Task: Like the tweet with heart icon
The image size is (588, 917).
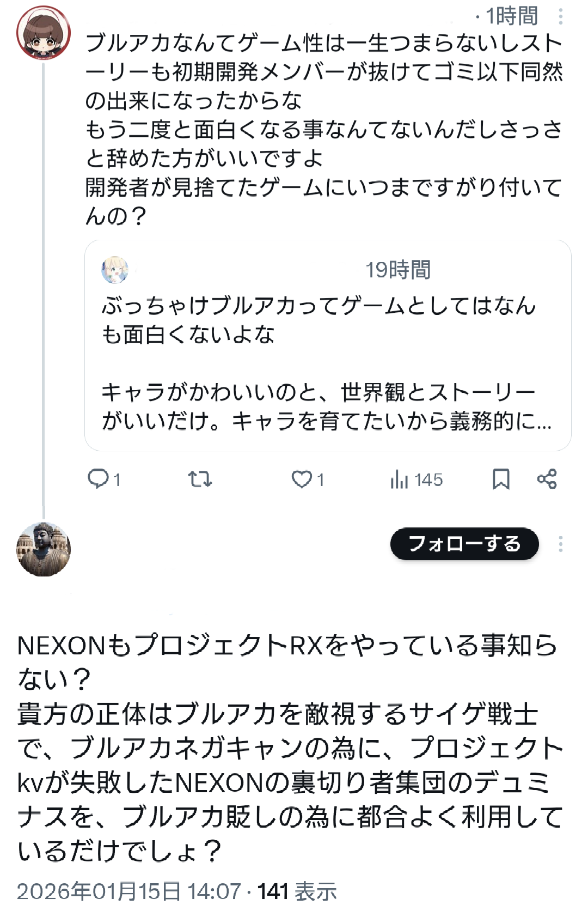Action: pyautogui.click(x=301, y=479)
